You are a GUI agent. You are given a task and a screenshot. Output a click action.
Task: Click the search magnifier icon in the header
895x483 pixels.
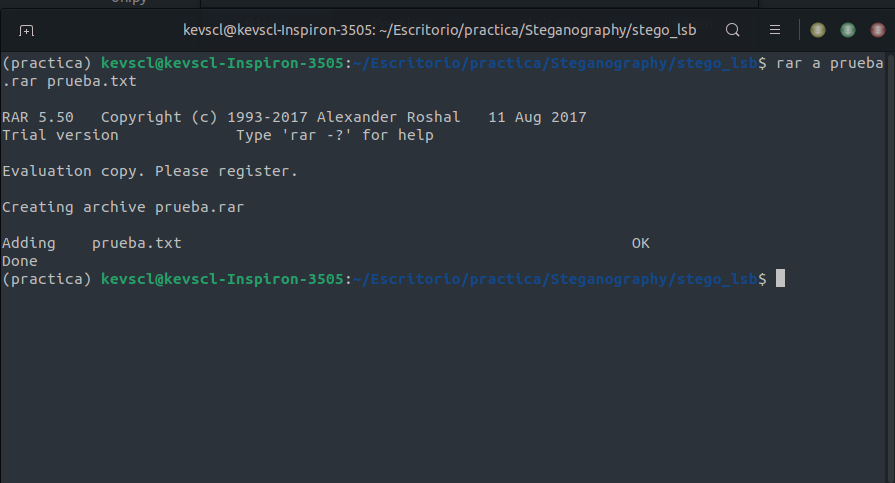coord(732,30)
